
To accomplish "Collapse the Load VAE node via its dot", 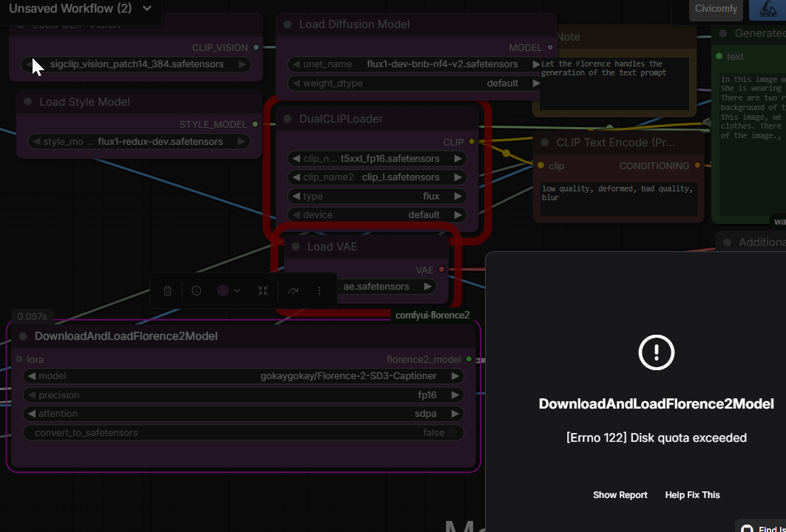I will 296,247.
